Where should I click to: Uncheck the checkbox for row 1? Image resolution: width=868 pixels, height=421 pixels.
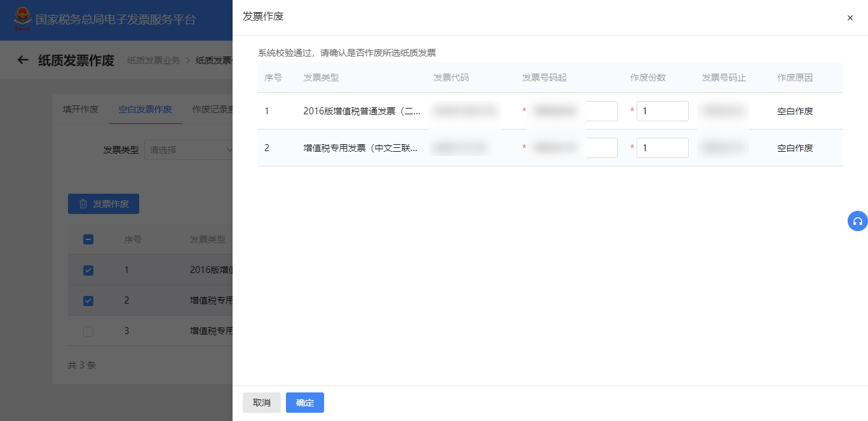(x=88, y=270)
